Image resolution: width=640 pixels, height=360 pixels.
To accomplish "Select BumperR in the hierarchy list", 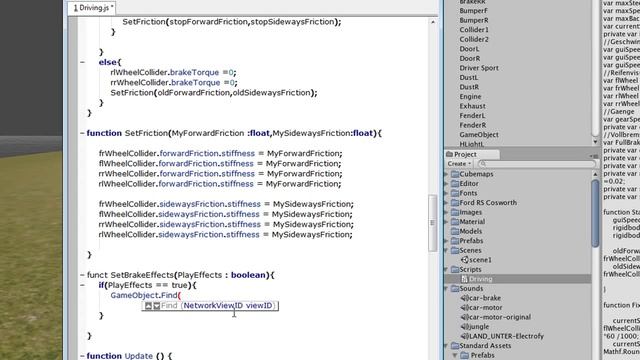I will point(473,20).
